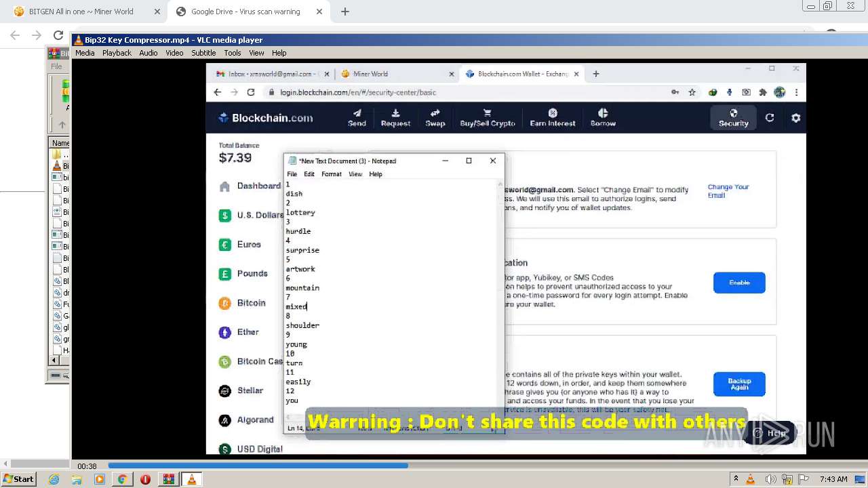
Task: Open Dashboard in wallet sidebar
Action: 251,186
